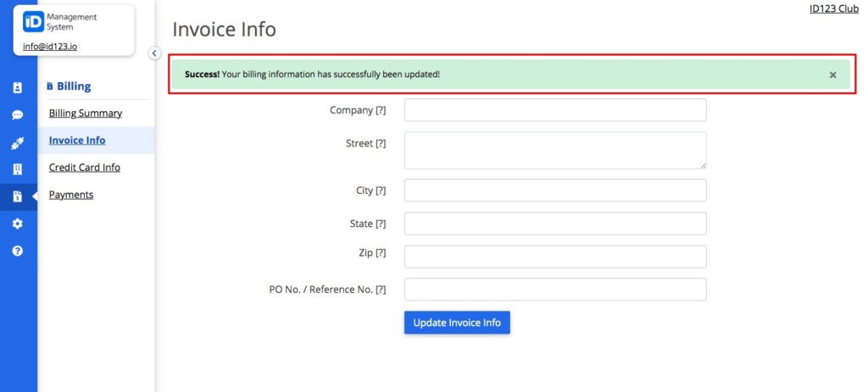Open the ID cards sidebar icon
This screenshot has height=392, width=868.
pos(17,87)
